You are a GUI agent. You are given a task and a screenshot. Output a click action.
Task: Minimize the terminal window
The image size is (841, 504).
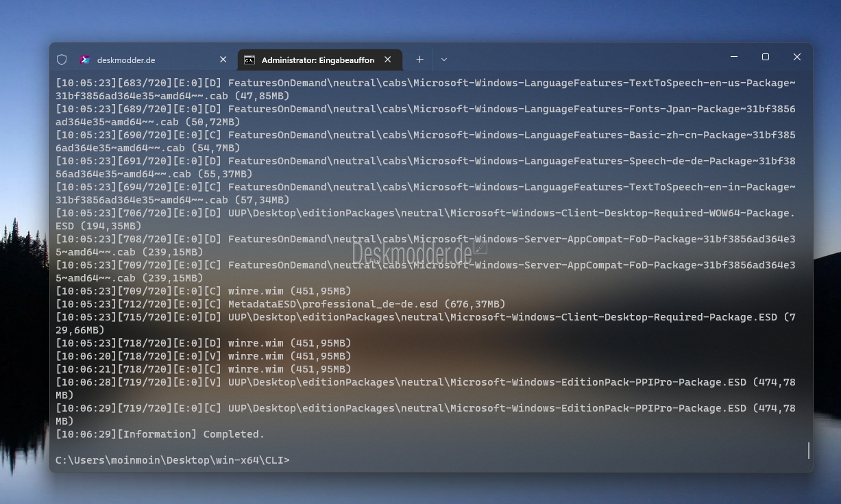(734, 57)
